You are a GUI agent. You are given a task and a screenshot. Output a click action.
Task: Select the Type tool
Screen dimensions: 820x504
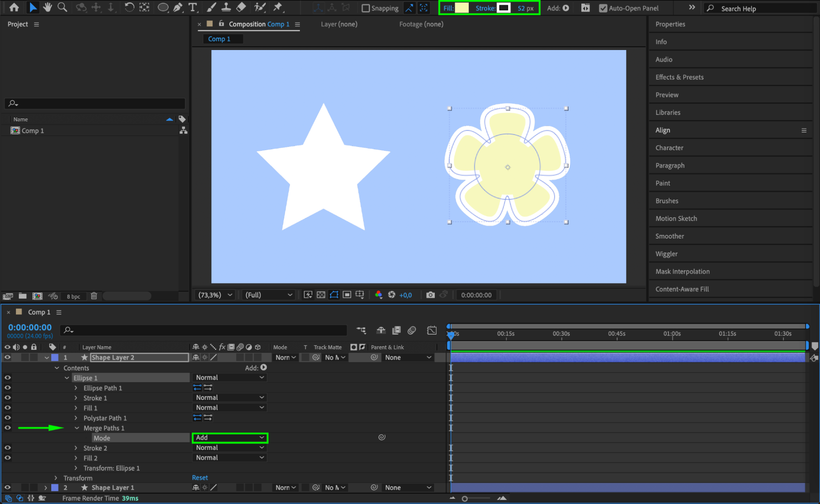pyautogui.click(x=192, y=7)
